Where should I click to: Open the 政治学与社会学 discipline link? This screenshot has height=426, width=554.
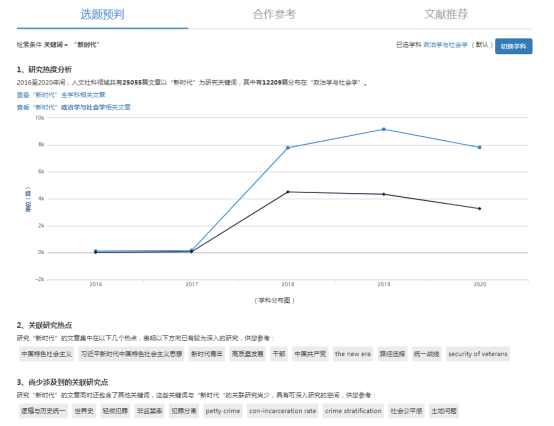click(x=445, y=45)
